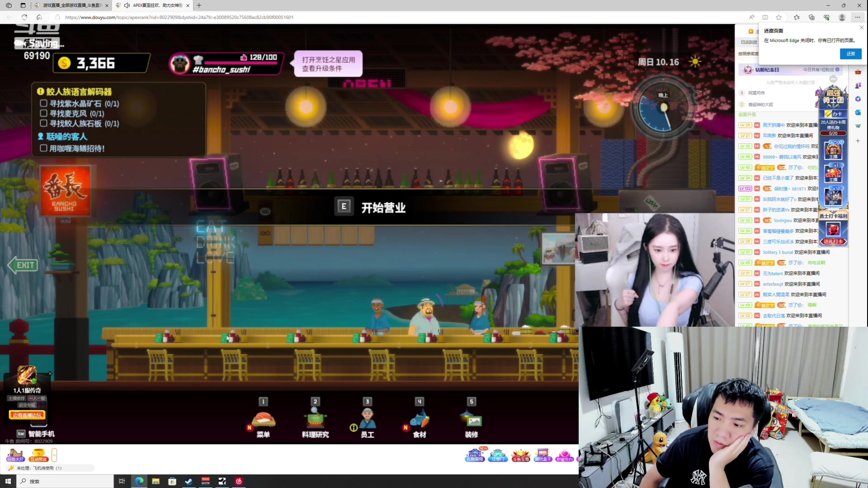Viewport: 868px width, 488px height.
Task: Click the 送礼打卡 button
Action: click(x=833, y=241)
